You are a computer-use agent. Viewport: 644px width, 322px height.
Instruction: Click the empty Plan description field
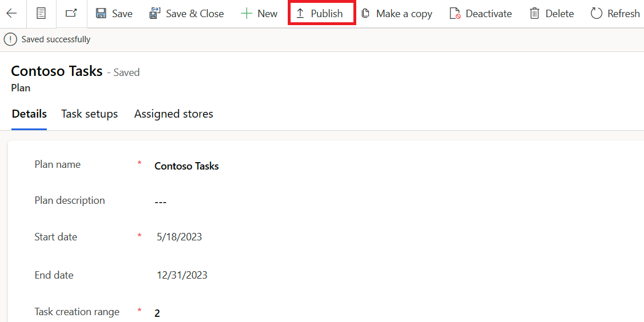pos(160,203)
